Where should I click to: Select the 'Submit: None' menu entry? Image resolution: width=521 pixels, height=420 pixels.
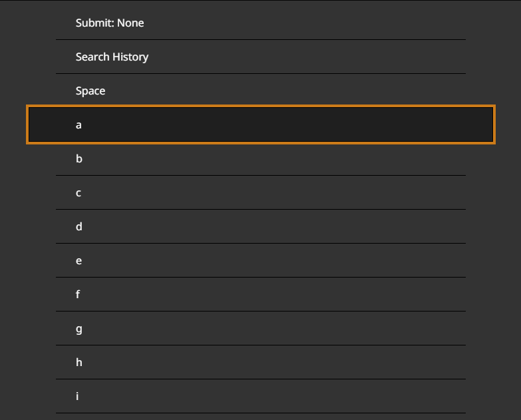pos(260,23)
